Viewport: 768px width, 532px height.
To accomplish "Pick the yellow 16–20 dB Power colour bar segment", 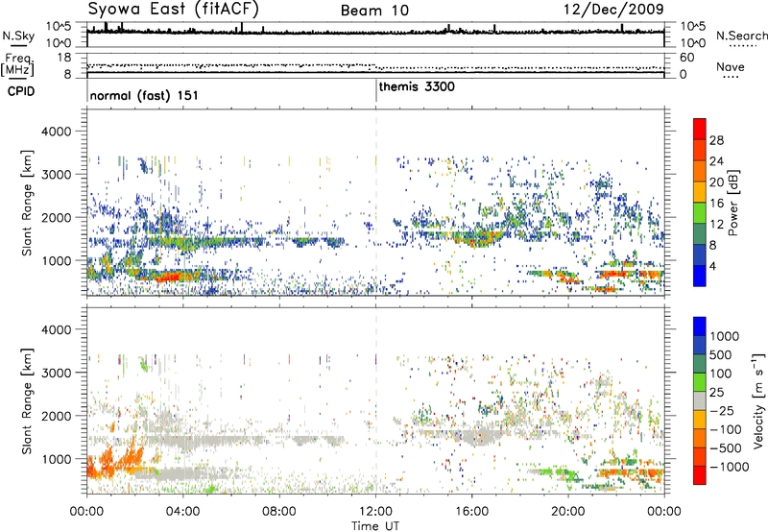I will point(700,192).
